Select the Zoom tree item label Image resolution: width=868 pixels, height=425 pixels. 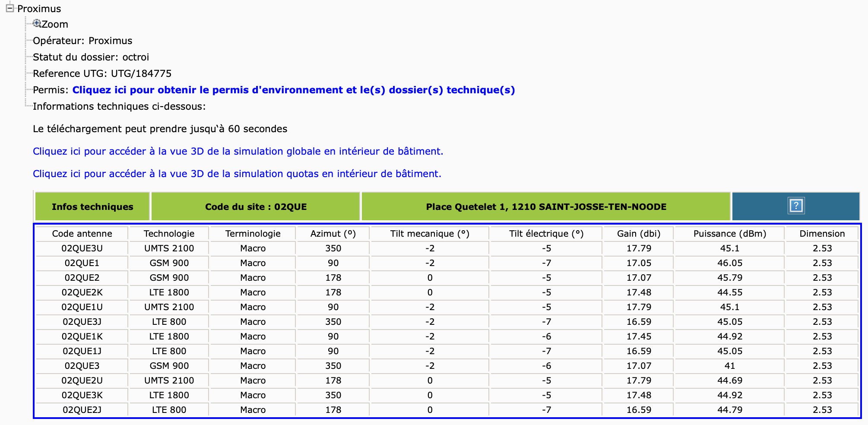(x=55, y=24)
